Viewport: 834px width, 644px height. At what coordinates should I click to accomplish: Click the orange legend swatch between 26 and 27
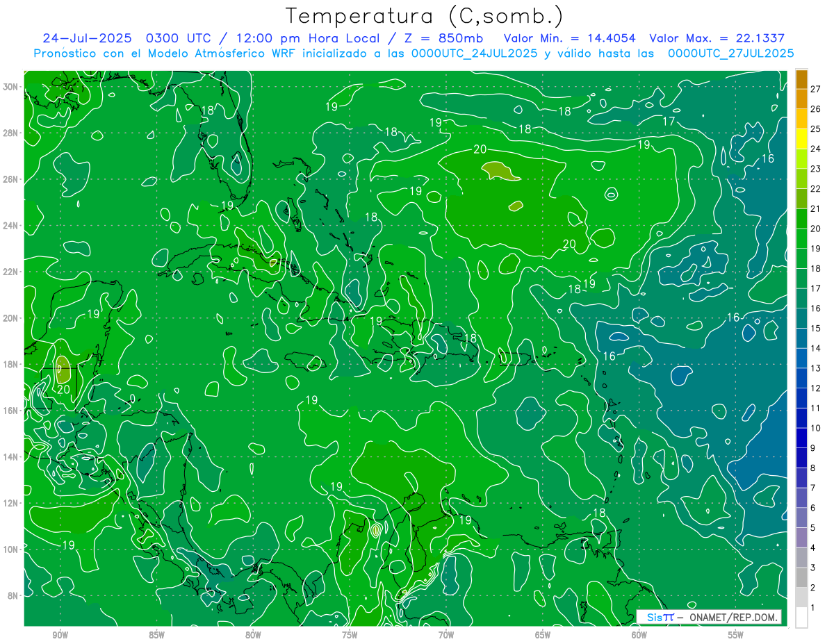[802, 99]
